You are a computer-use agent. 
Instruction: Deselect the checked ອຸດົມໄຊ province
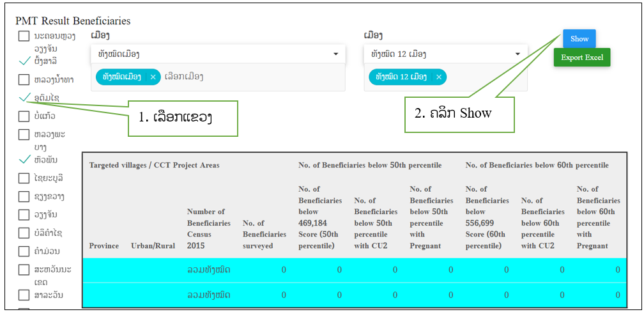24,98
